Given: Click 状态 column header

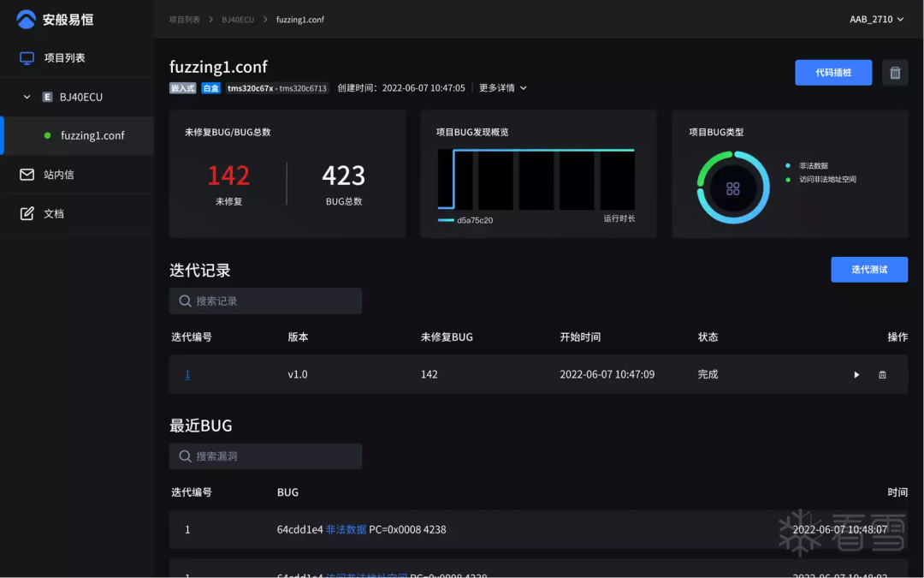Looking at the screenshot, I should [708, 337].
